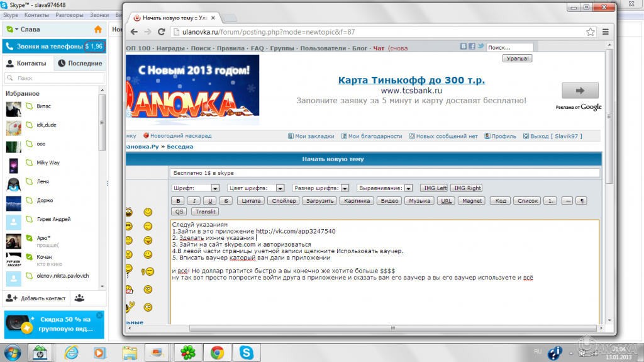Open 'Карта Тинькофф до 300 т.р.' link
This screenshot has height=362, width=644.
click(411, 80)
